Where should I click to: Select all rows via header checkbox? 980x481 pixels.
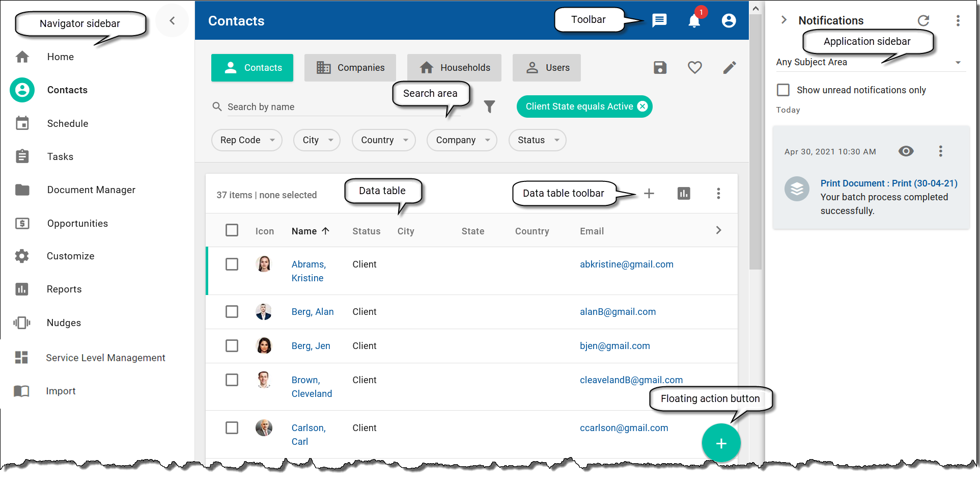click(x=232, y=230)
